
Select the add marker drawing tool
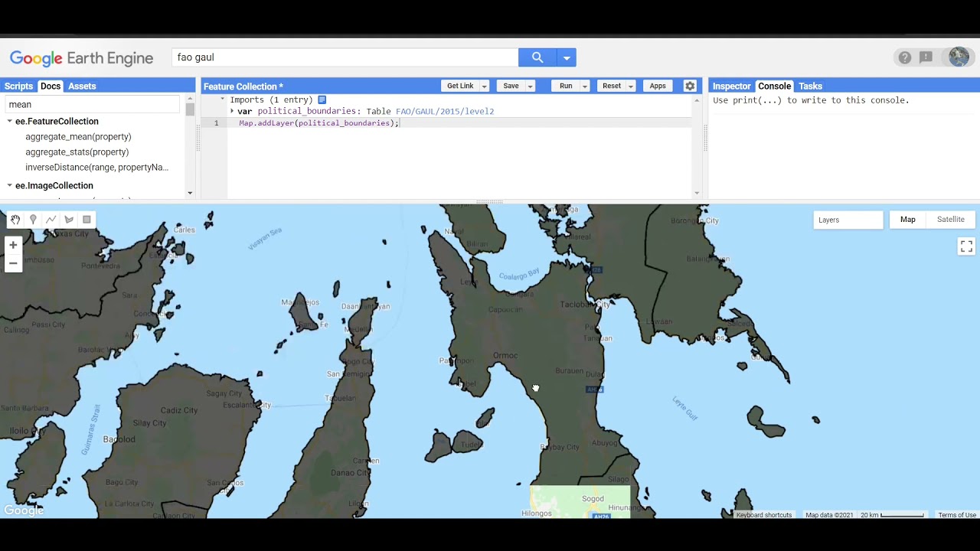33,220
